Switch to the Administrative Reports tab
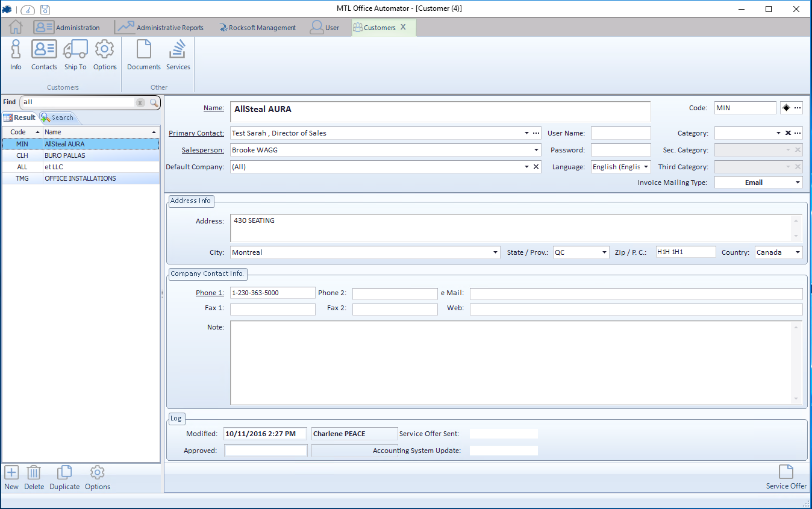812x509 pixels. [x=160, y=28]
